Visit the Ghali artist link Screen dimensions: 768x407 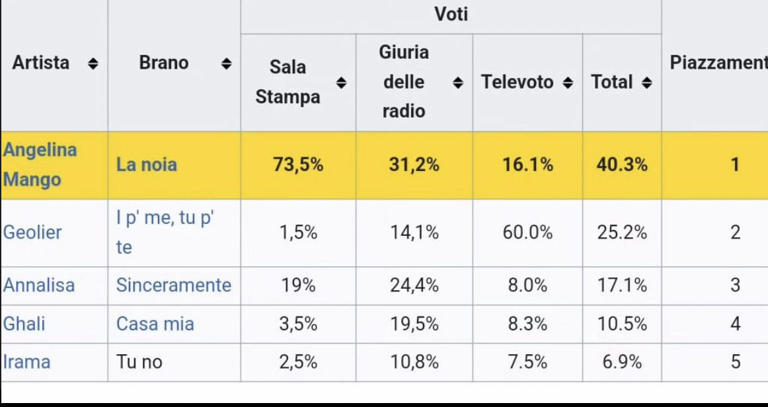[24, 324]
